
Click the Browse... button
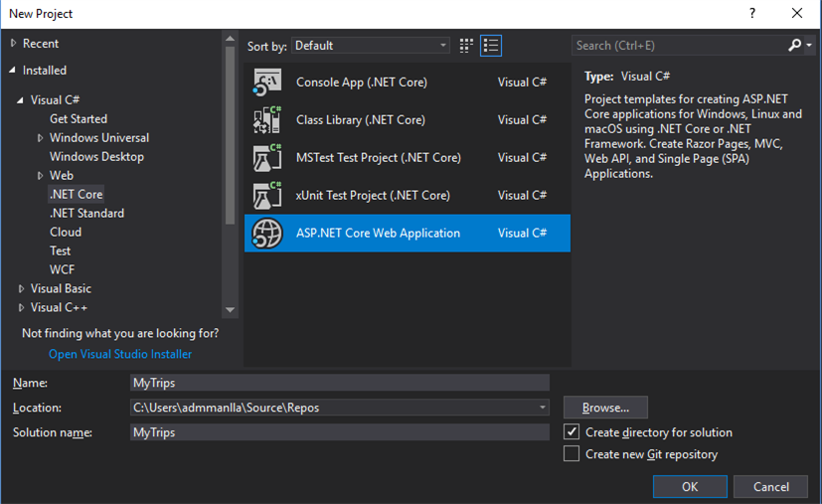pos(605,408)
